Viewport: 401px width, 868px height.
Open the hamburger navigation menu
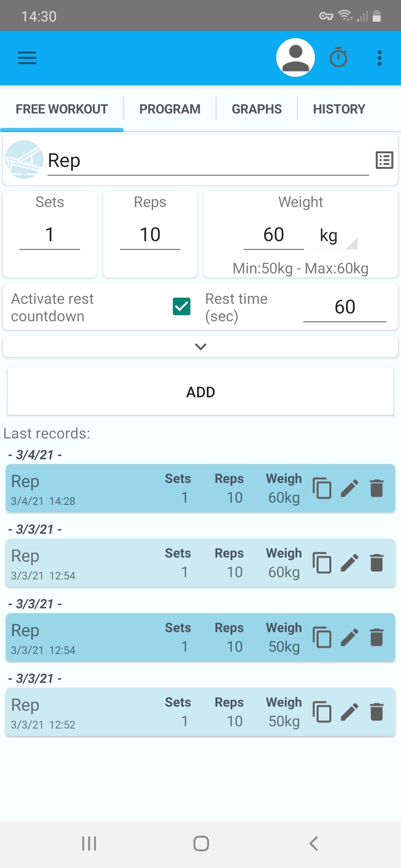(27, 58)
